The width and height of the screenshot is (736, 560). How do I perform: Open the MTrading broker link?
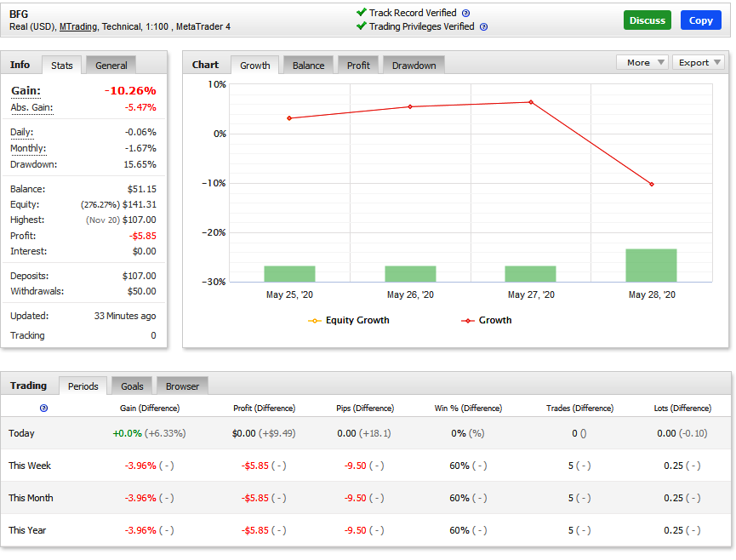point(78,26)
